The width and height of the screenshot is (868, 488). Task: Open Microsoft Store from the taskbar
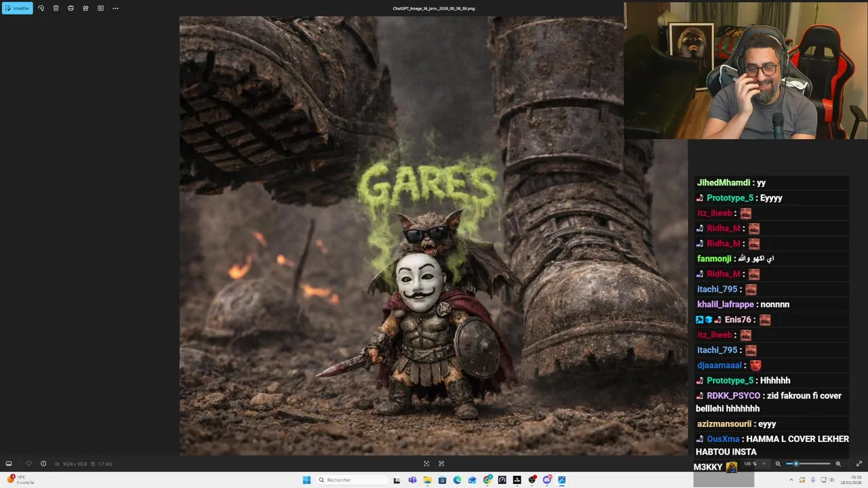(x=442, y=480)
